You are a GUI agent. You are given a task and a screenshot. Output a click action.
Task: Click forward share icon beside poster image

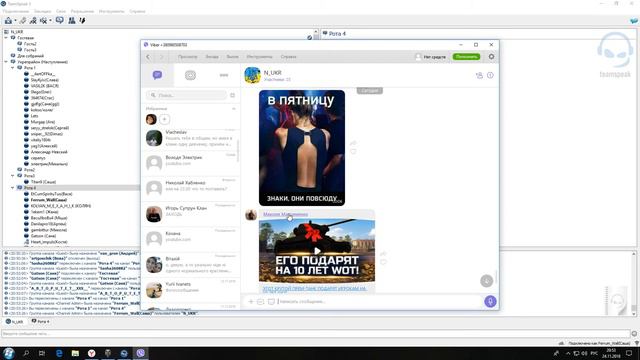(x=353, y=143)
